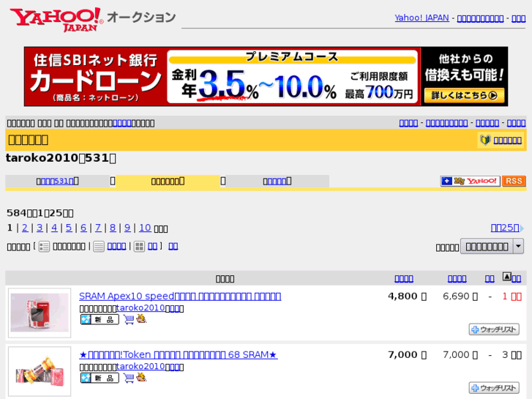Open the Yahoo! JAPAN link

(x=422, y=18)
